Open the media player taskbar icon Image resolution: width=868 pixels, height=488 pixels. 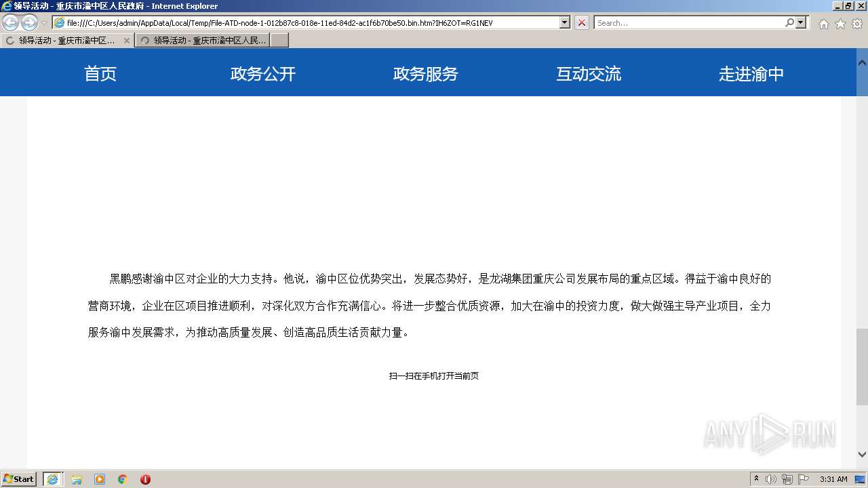100,479
